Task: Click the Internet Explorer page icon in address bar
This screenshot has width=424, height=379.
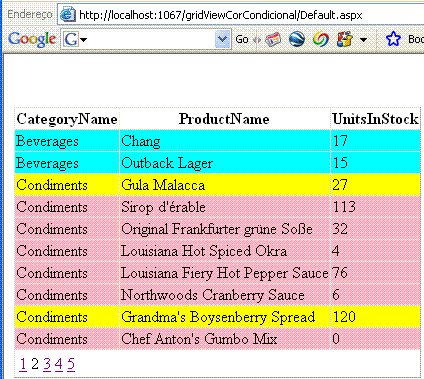Action: point(68,15)
